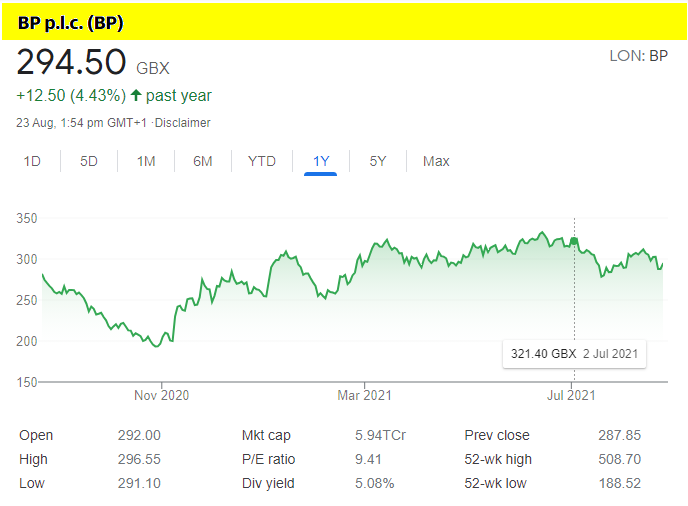Screen dimensions: 688x506
Task: Select the 5D time range tab
Action: (x=89, y=161)
